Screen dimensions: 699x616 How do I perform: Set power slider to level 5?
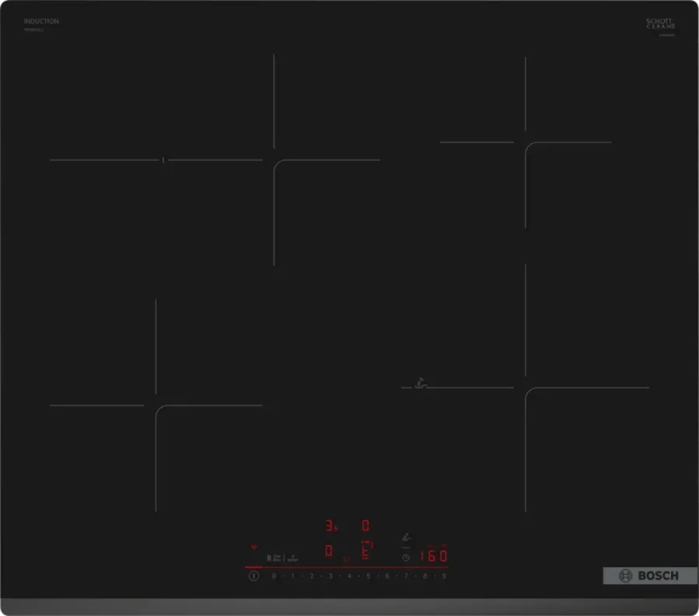(368, 576)
